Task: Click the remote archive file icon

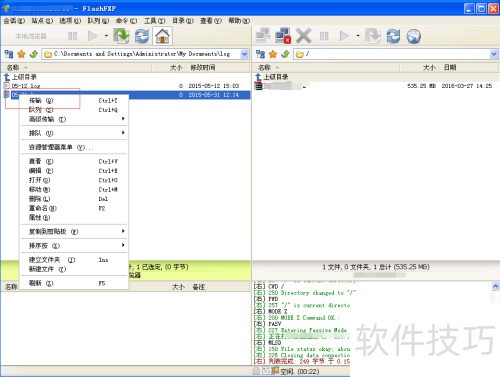Action: 259,86
